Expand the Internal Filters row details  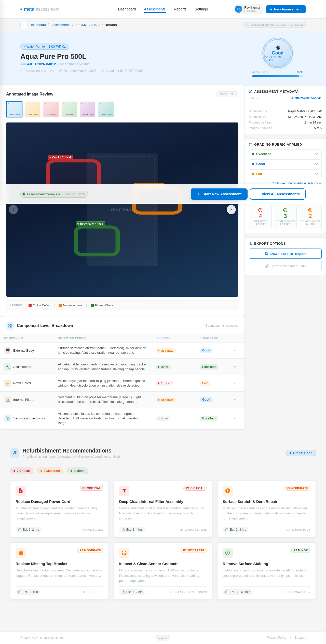click(x=235, y=400)
